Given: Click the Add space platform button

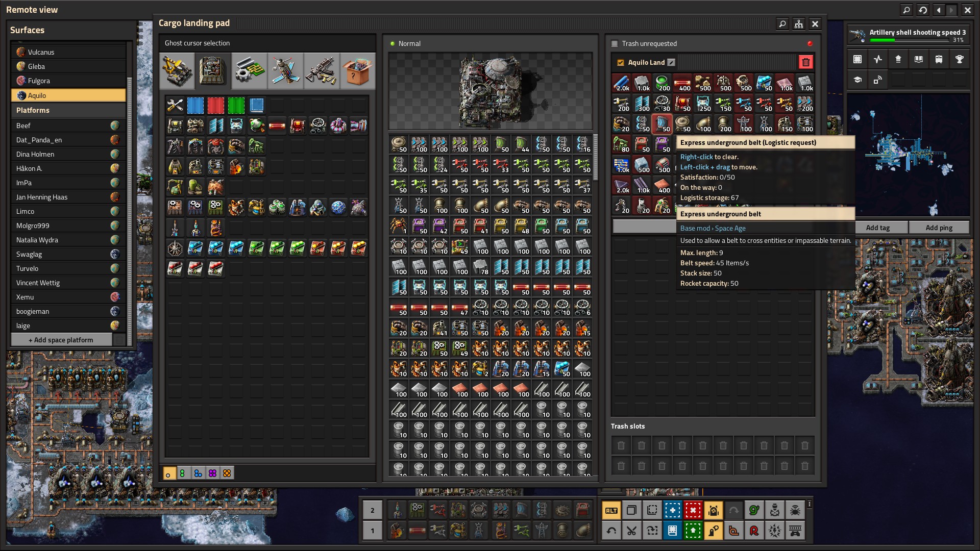Looking at the screenshot, I should (x=61, y=340).
